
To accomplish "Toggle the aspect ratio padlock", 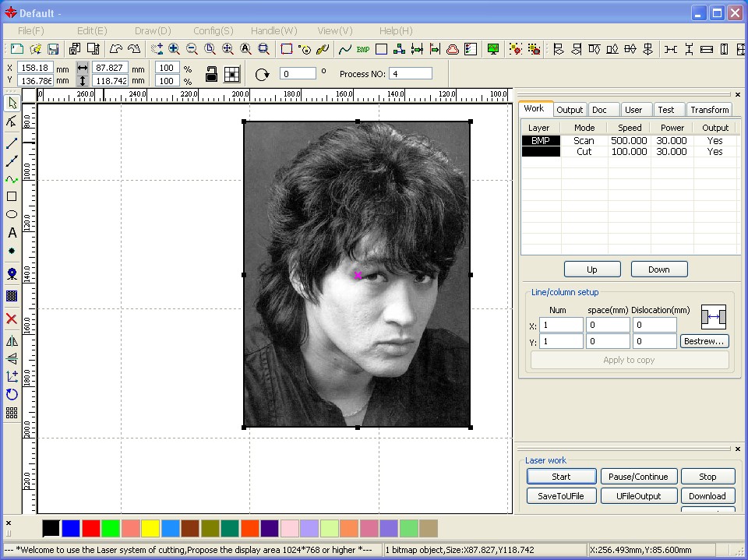I will pos(211,74).
